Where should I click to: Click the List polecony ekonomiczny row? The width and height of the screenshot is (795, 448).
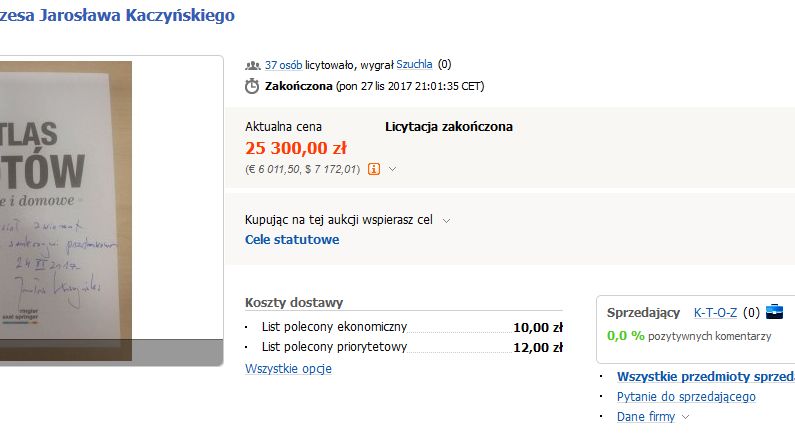coord(334,327)
